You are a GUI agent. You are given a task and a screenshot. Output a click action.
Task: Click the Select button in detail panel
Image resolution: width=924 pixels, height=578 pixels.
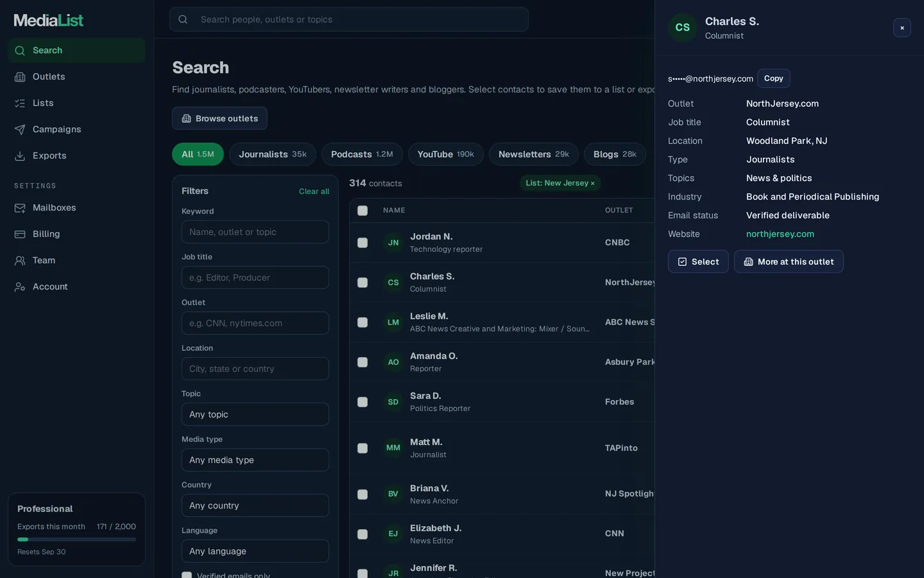tap(698, 261)
